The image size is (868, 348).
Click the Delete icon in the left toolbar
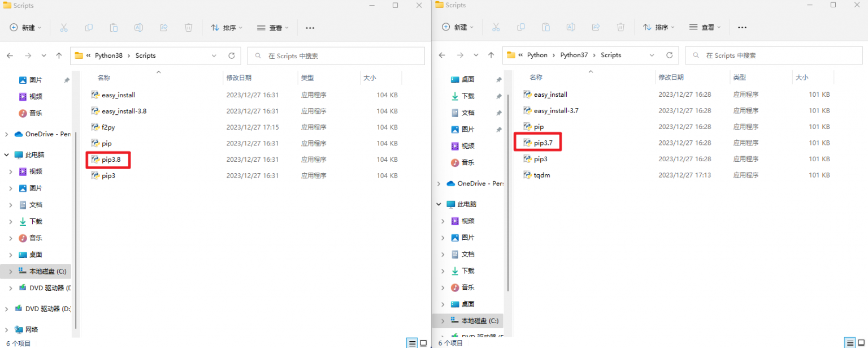[188, 27]
